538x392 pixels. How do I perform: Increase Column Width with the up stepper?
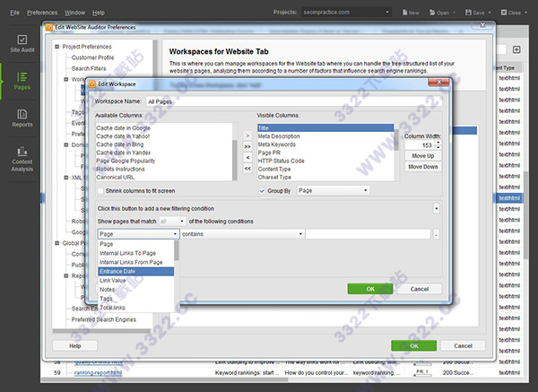[x=437, y=142]
